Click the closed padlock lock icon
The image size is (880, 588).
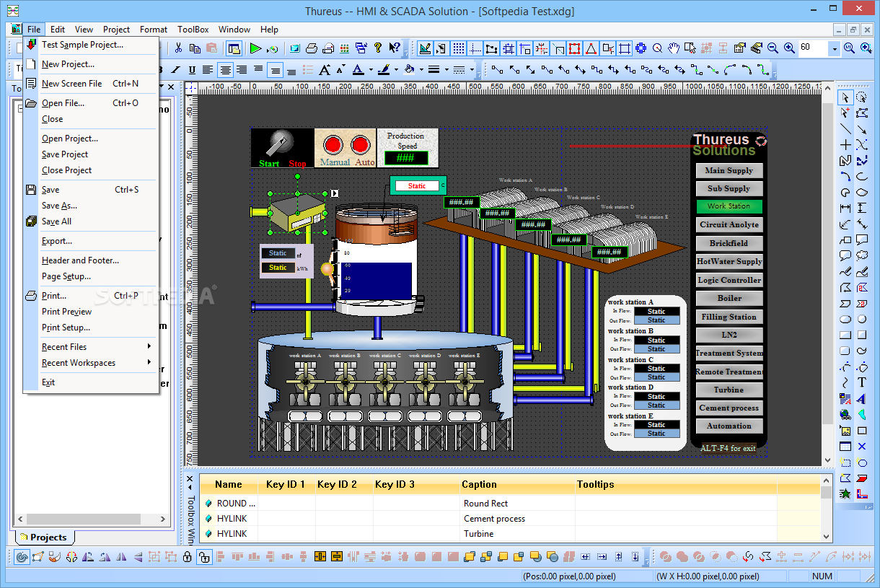(187, 557)
